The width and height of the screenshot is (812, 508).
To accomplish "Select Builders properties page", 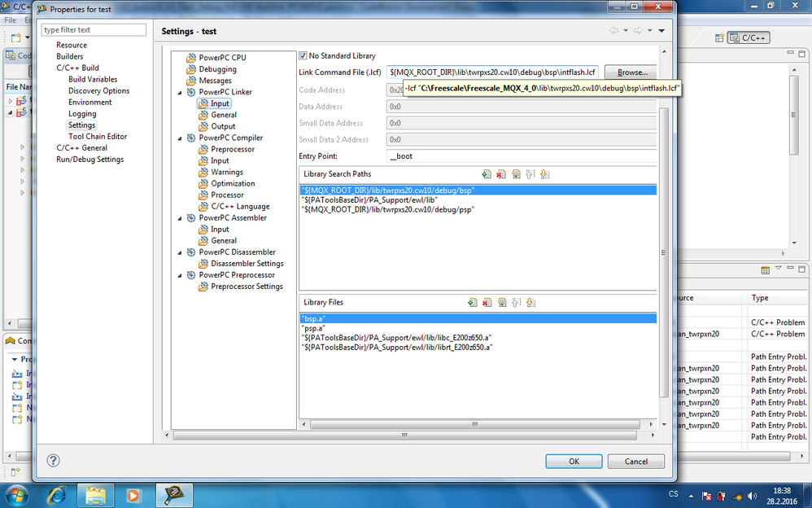I will [69, 56].
